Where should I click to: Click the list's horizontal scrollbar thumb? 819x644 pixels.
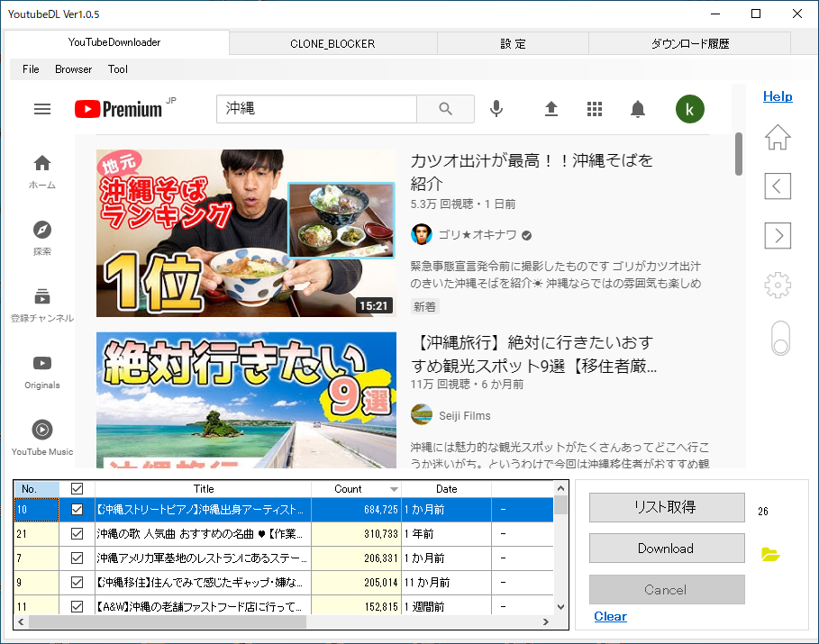coord(168,621)
